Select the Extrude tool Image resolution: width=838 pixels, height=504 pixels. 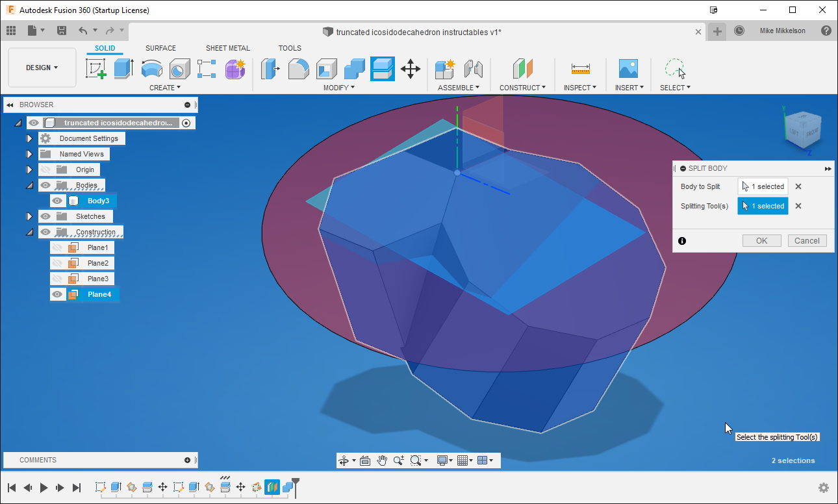coord(123,69)
